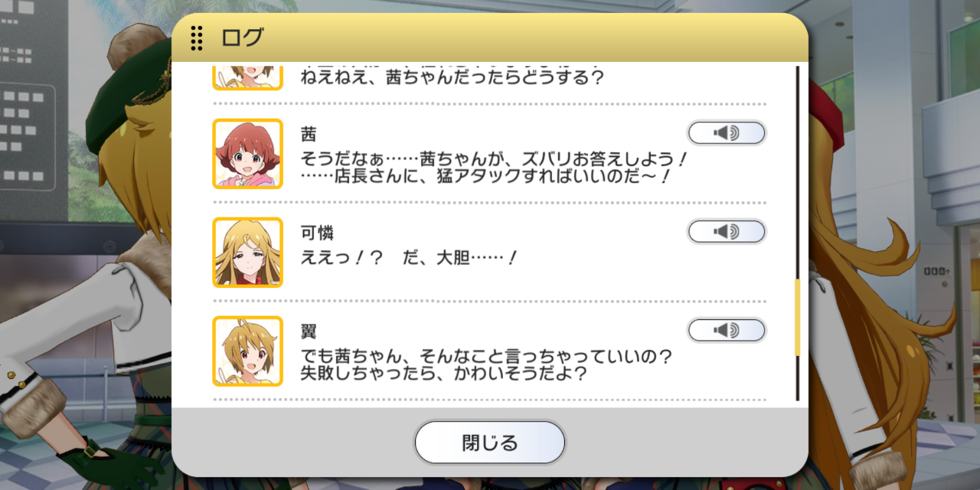Click the ログ title text
980x490 pixels.
(242, 38)
